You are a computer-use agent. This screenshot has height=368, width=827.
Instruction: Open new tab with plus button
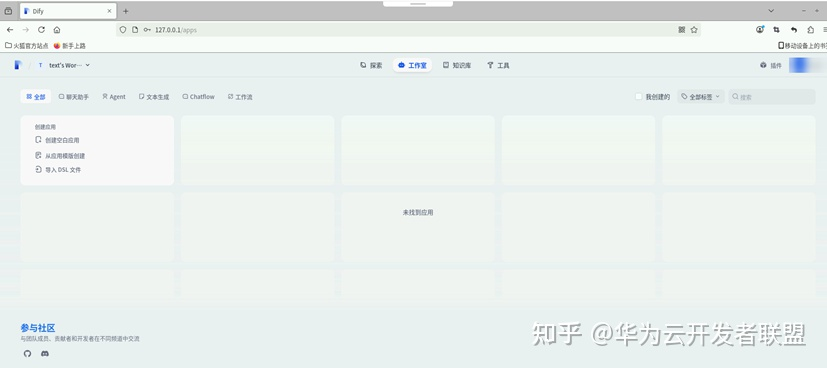[126, 11]
